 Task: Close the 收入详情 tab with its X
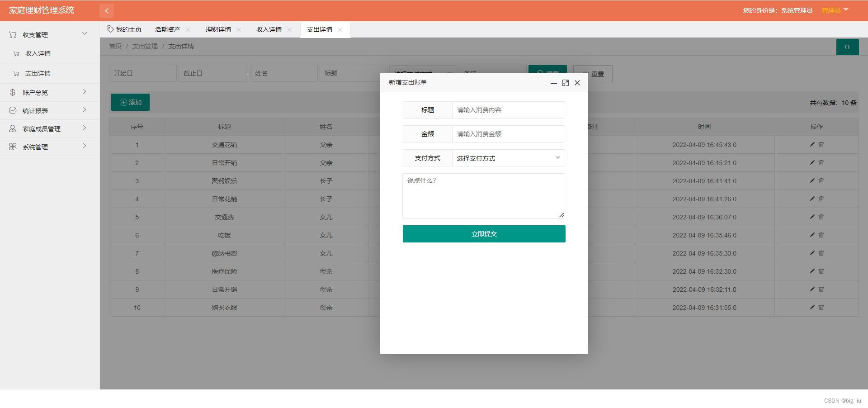click(289, 29)
